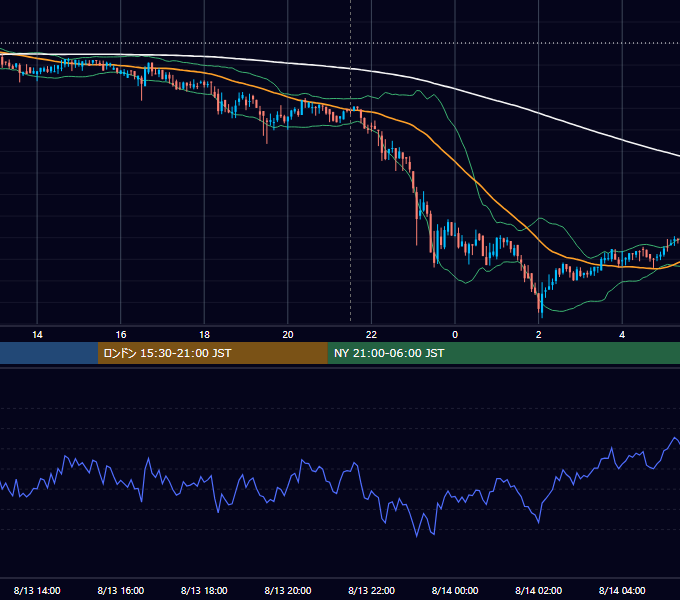Click the blue session band before ロンドン
The image size is (680, 600).
[49, 353]
